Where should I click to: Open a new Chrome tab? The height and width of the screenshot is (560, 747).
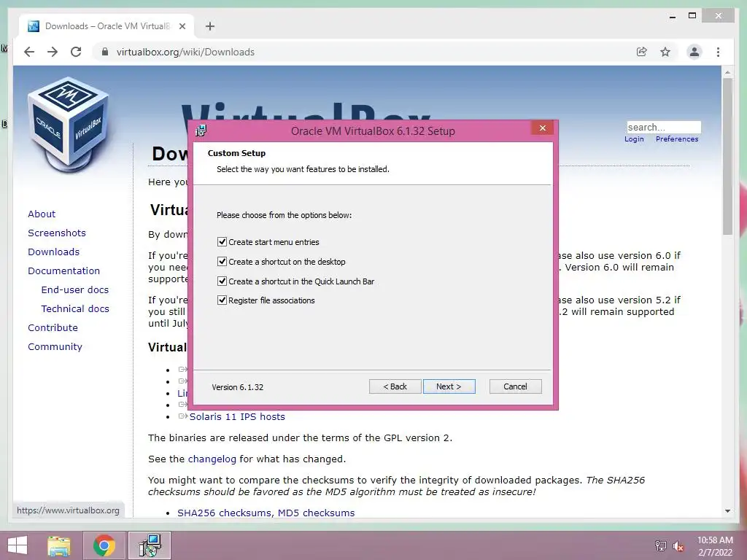(210, 26)
